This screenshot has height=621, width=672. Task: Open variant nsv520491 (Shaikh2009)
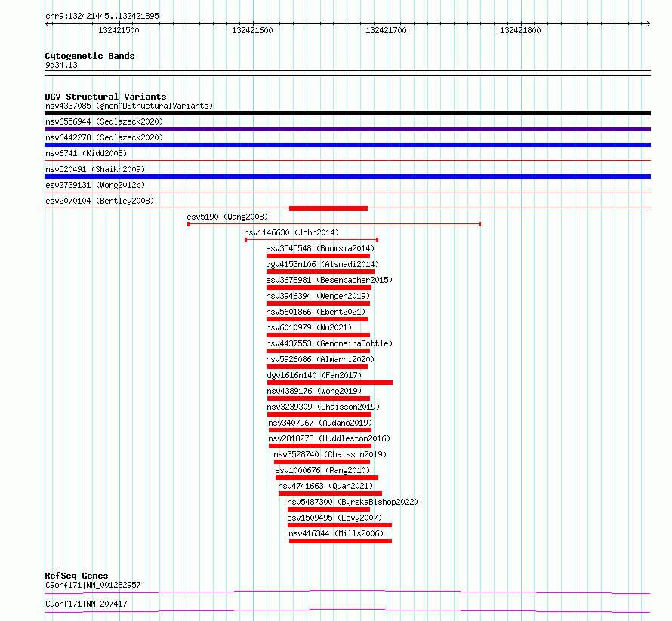[95, 169]
